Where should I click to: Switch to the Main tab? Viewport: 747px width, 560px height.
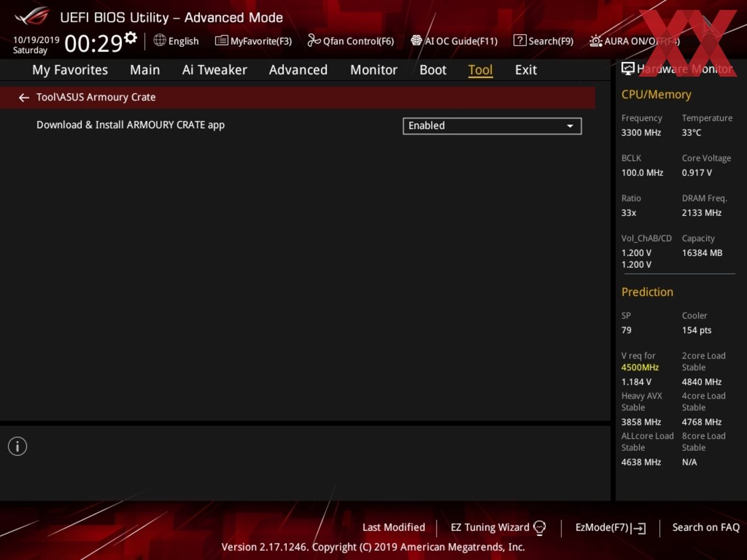(x=145, y=70)
